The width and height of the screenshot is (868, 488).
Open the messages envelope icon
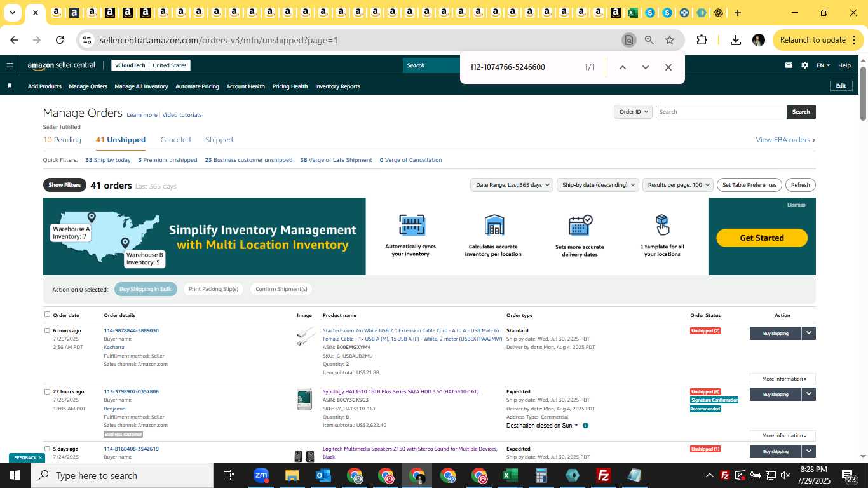coord(789,65)
